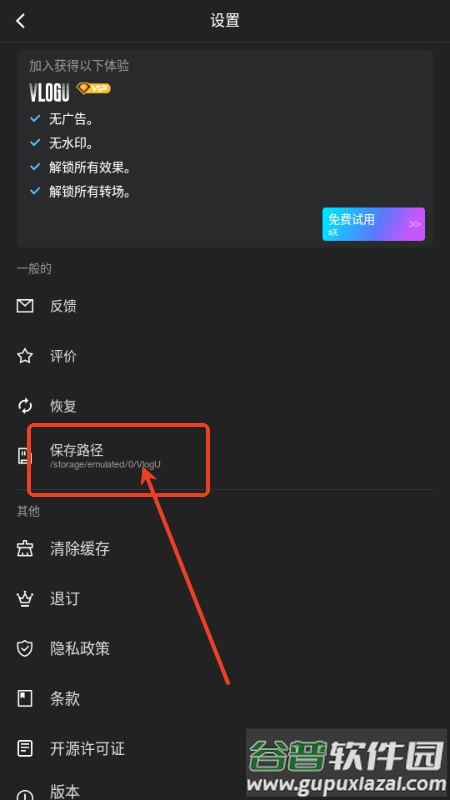Tap the crown unsubscribe icon
Image resolution: width=450 pixels, height=800 pixels.
(25, 599)
